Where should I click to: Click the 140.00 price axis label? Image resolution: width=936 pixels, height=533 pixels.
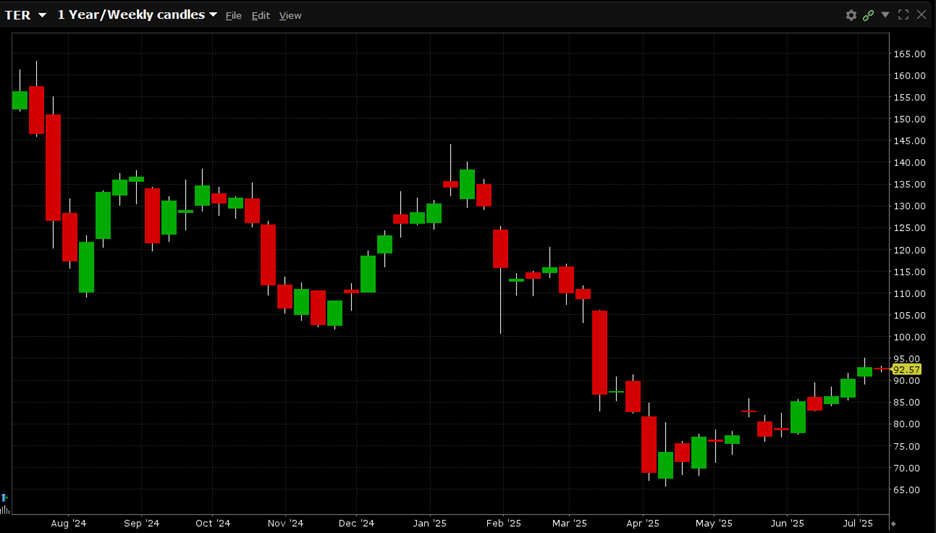[x=909, y=163]
